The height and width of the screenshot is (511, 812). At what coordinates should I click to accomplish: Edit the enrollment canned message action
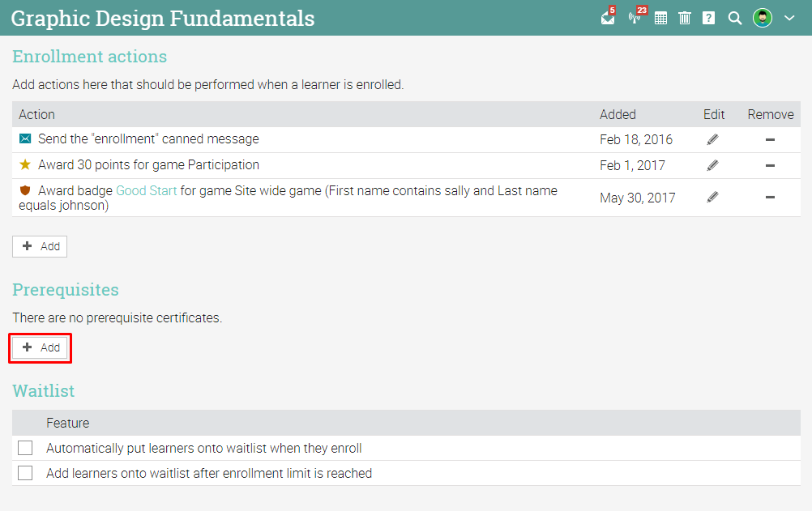click(712, 139)
